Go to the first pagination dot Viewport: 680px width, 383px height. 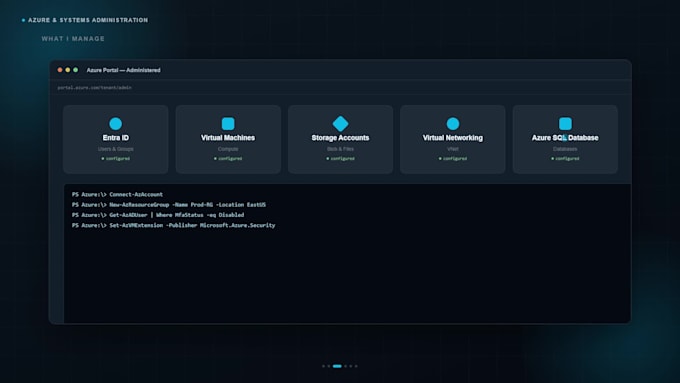click(x=324, y=366)
